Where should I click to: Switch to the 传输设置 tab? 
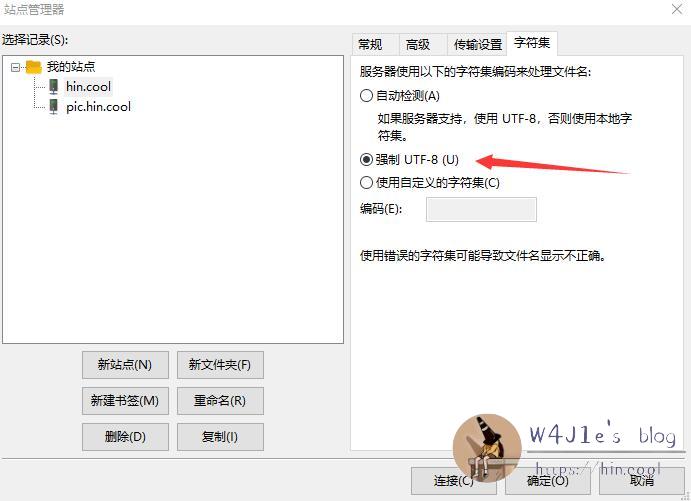tap(477, 44)
